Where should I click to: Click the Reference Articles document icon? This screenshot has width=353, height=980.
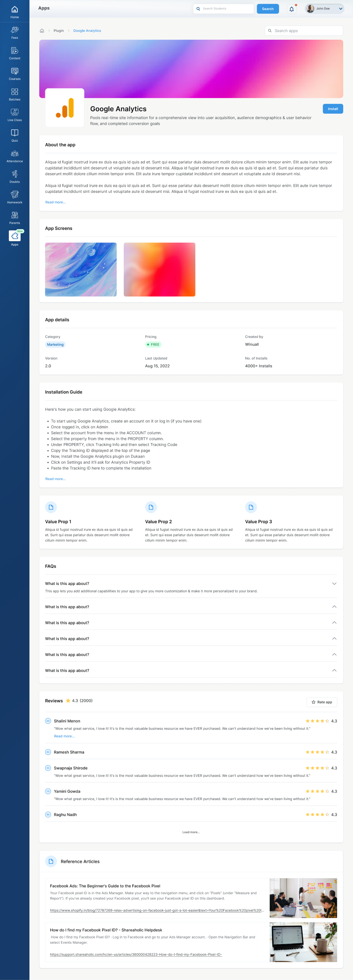51,861
